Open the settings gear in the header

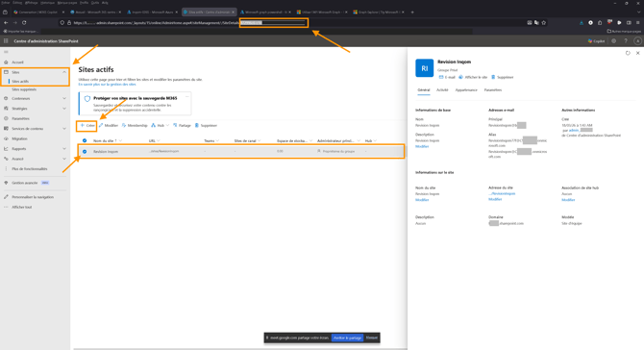coord(614,41)
